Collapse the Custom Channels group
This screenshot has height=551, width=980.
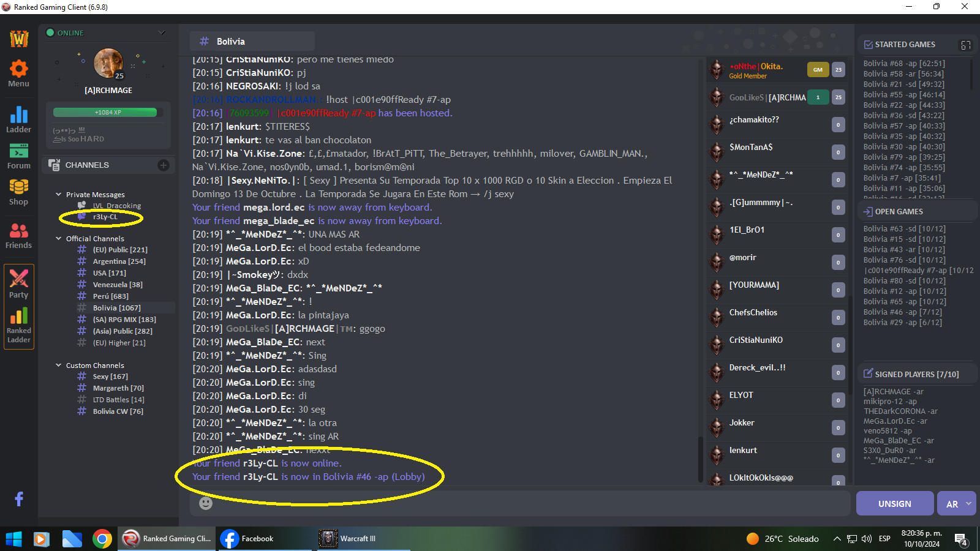[59, 365]
